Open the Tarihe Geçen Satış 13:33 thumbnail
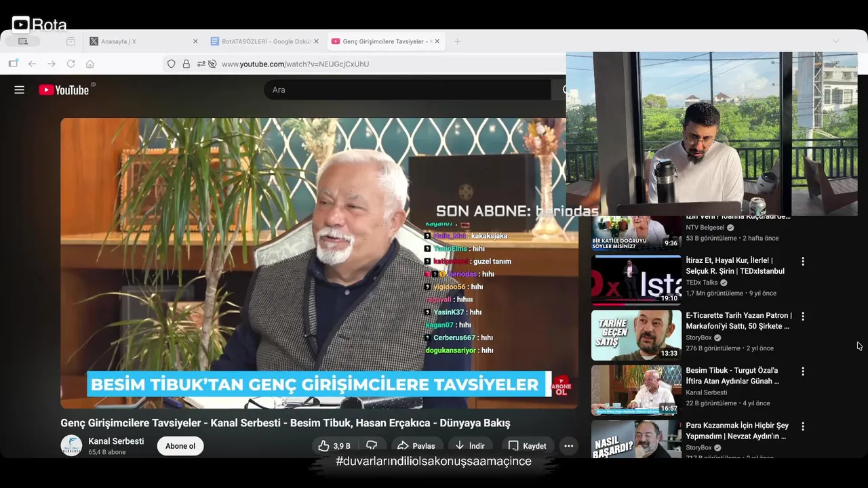The height and width of the screenshot is (488, 868). click(636, 335)
